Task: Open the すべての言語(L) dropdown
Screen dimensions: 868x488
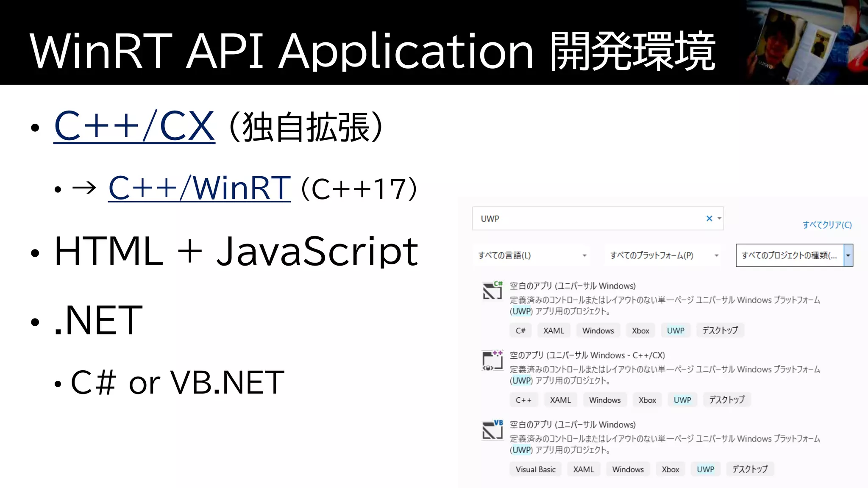Action: pyautogui.click(x=531, y=255)
